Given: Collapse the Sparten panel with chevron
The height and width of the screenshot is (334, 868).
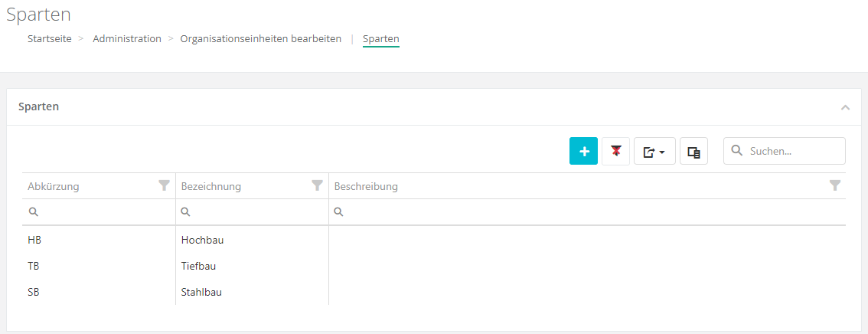Looking at the screenshot, I should coord(845,107).
